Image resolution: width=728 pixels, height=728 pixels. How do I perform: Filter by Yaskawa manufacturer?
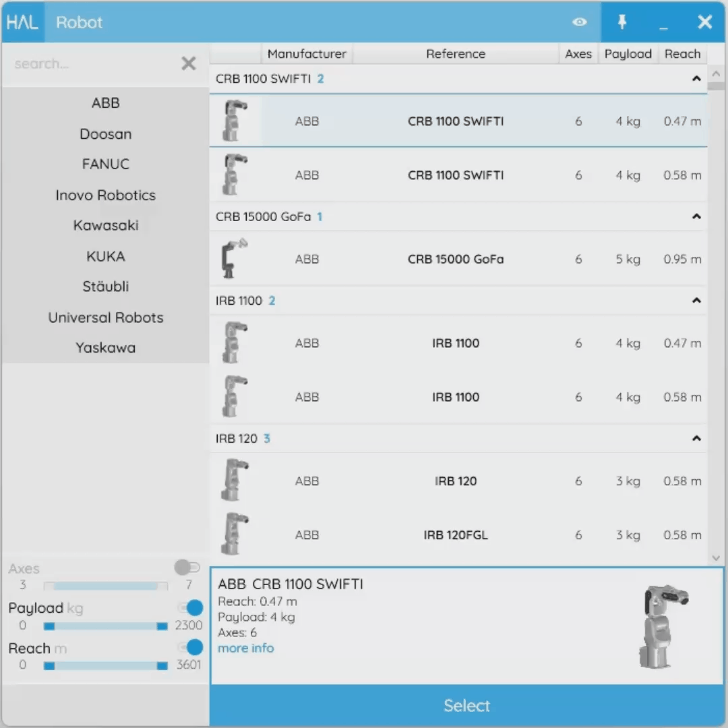click(x=105, y=348)
